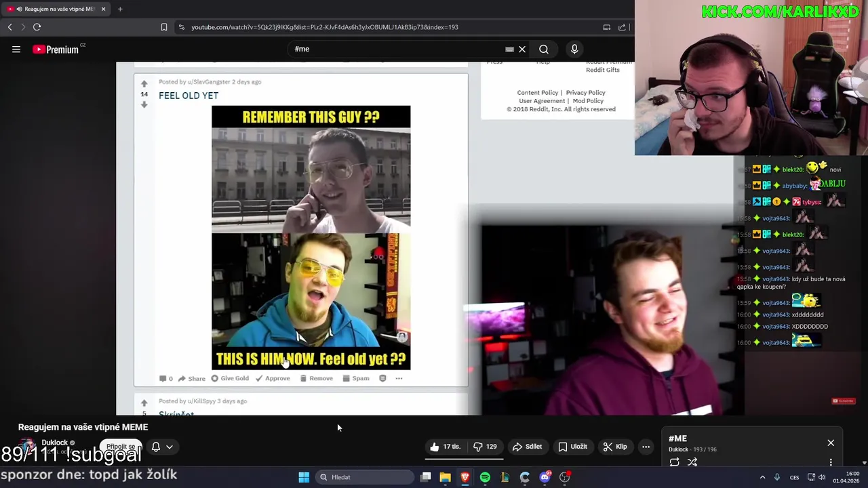Screen dimensions: 868x488
Task: Click Spam under the Reddit post
Action: coord(356,378)
